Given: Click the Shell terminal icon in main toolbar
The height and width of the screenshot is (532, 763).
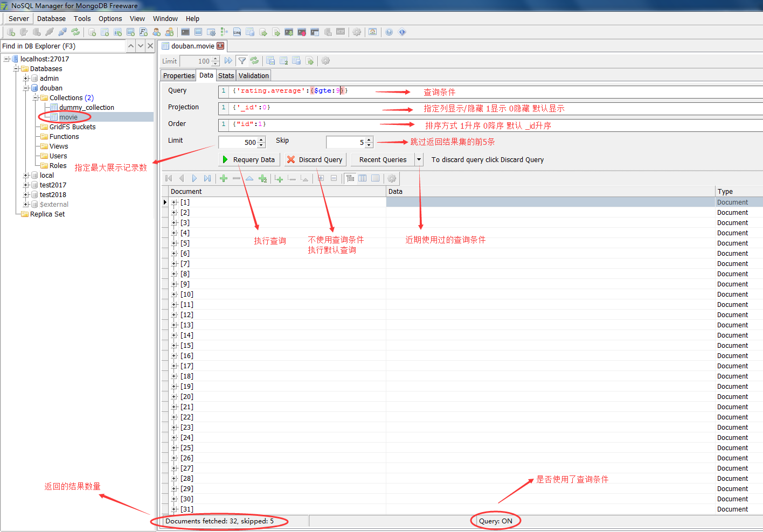Looking at the screenshot, I should pos(184,32).
